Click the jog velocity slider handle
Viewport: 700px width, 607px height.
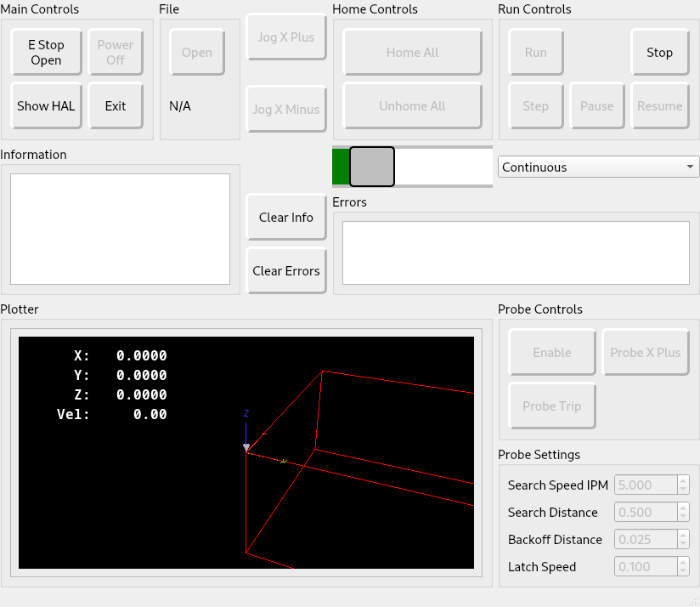click(x=372, y=167)
